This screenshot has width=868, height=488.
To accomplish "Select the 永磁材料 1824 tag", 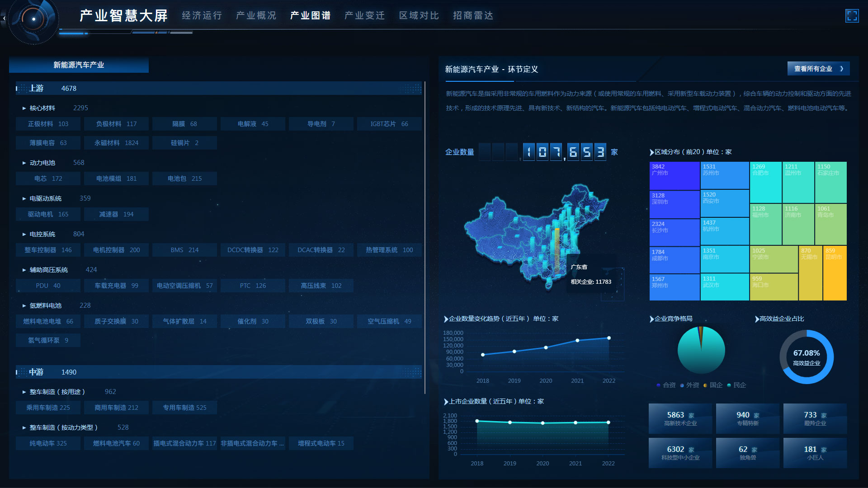I will (x=116, y=143).
